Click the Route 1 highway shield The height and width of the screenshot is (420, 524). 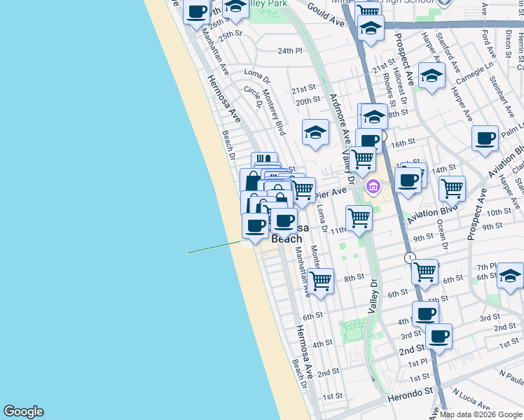click(x=410, y=258)
